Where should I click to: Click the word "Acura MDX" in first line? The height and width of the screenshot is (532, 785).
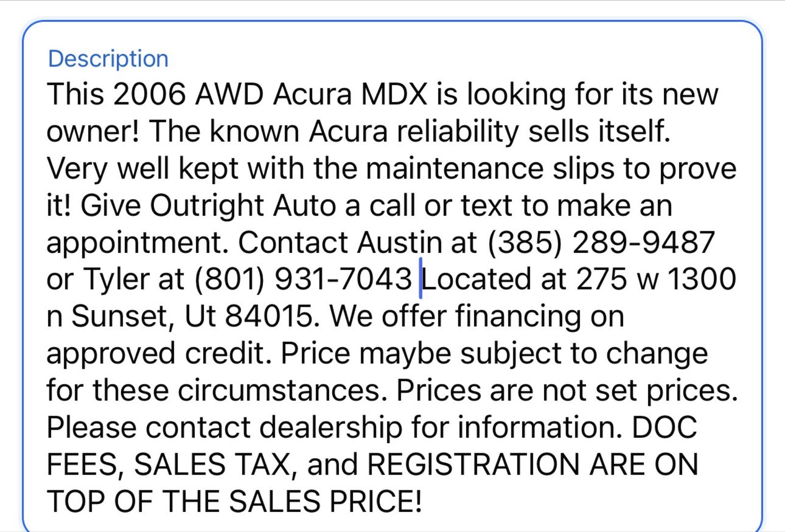(x=350, y=94)
